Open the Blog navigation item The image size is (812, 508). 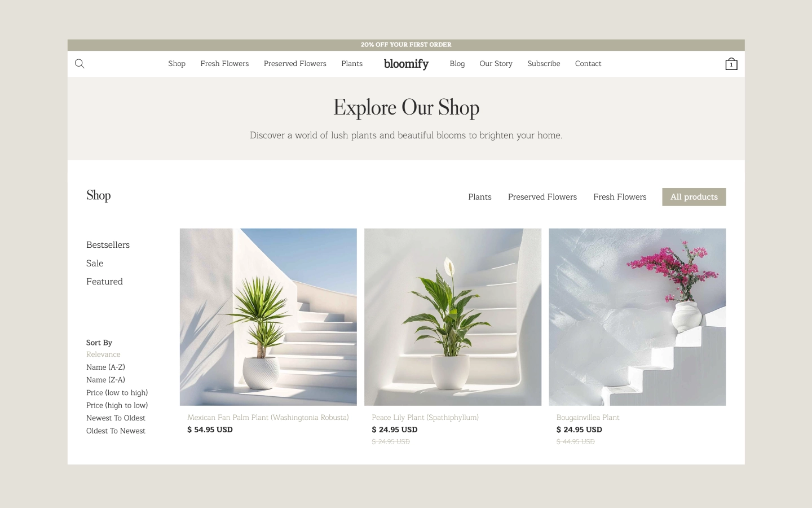tap(457, 64)
